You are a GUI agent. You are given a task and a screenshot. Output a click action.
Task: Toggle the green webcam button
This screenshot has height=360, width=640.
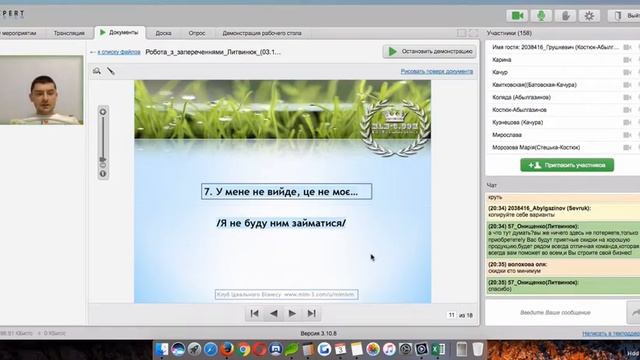coord(517,16)
